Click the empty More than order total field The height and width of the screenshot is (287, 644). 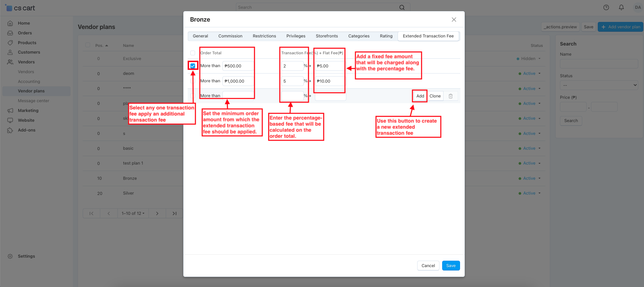pyautogui.click(x=238, y=96)
